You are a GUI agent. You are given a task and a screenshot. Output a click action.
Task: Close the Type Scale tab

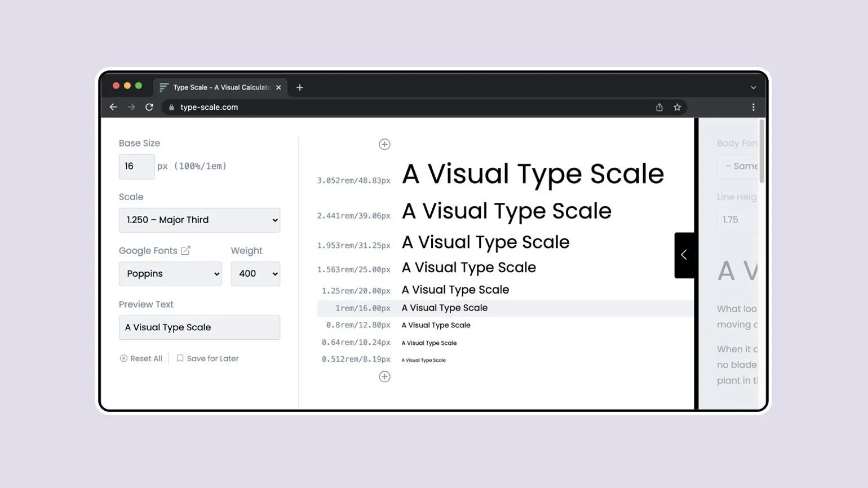tap(278, 87)
